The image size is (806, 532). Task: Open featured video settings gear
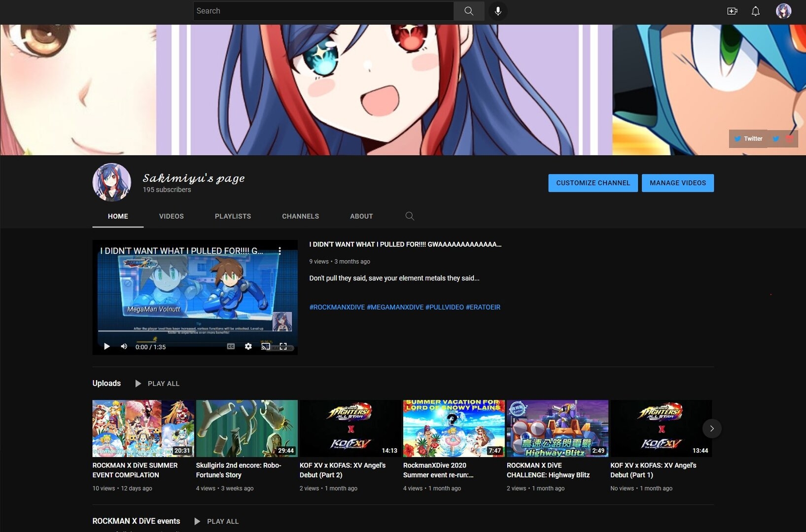(x=248, y=346)
